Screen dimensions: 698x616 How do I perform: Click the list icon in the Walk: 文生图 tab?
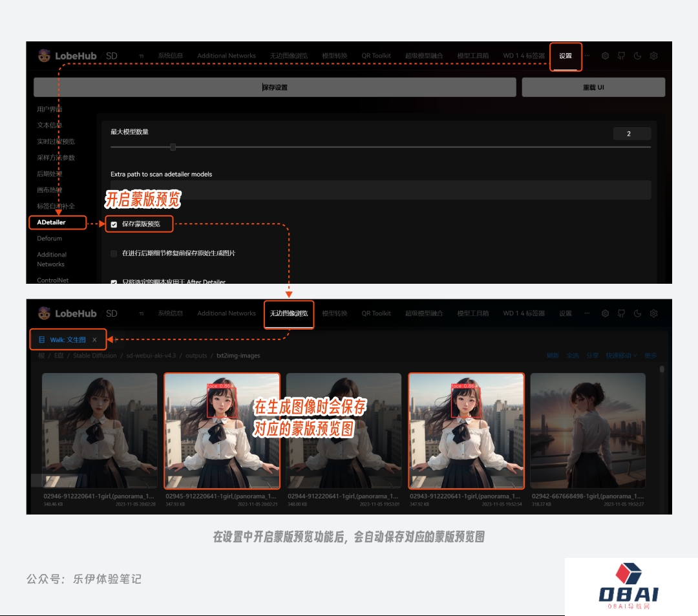[42, 339]
